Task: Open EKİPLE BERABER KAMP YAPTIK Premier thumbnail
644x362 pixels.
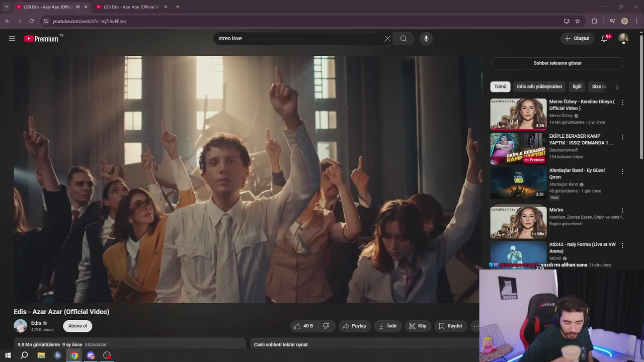Action: pyautogui.click(x=518, y=148)
